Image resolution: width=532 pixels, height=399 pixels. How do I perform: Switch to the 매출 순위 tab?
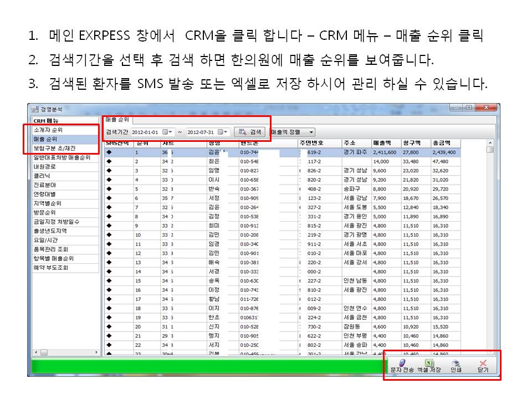tap(117, 119)
